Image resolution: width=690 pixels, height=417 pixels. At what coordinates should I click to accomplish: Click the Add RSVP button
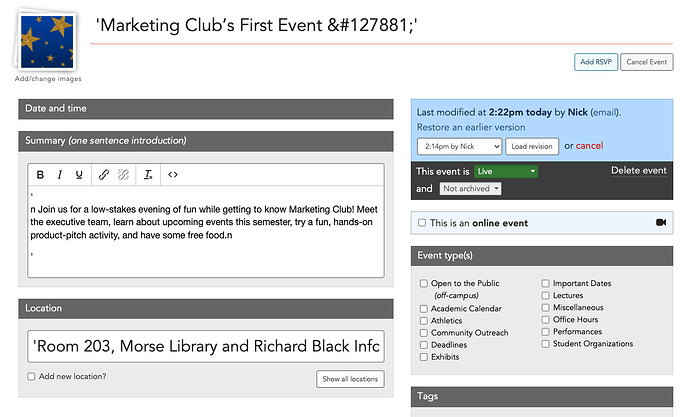click(x=596, y=62)
